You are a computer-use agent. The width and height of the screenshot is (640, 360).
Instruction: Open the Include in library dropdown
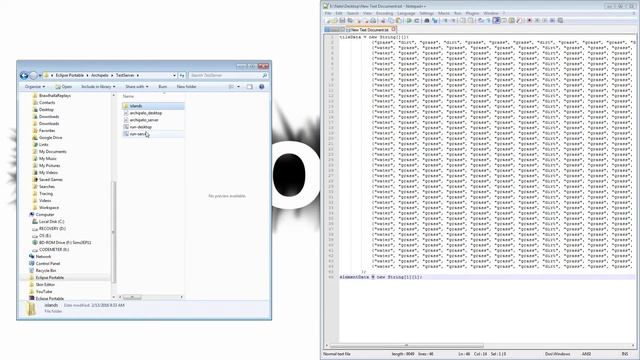98,87
